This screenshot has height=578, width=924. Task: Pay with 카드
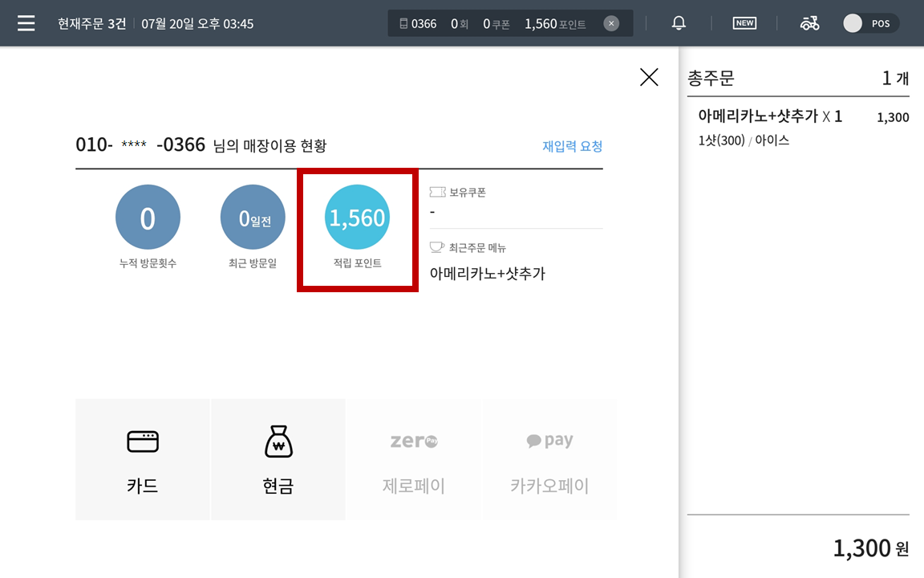click(143, 459)
